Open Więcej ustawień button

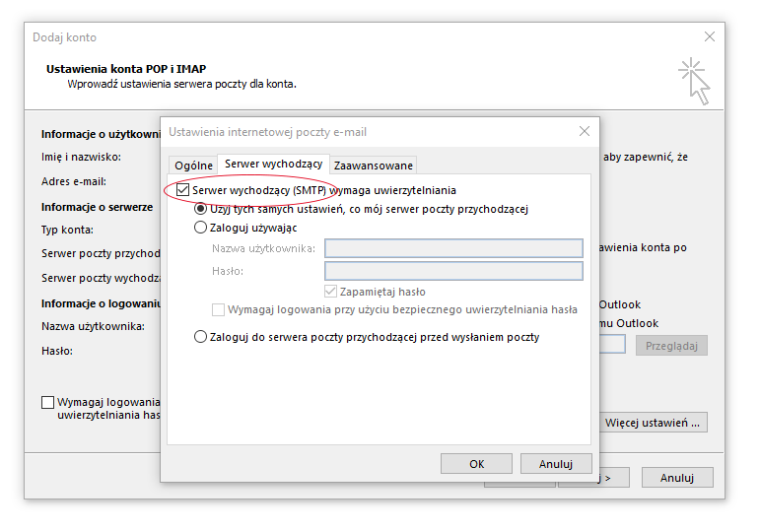(x=655, y=423)
